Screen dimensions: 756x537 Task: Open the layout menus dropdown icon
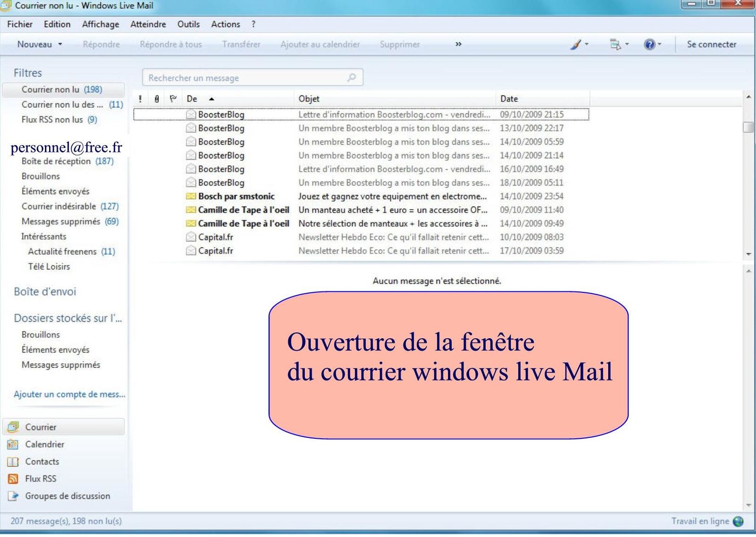pyautogui.click(x=615, y=44)
